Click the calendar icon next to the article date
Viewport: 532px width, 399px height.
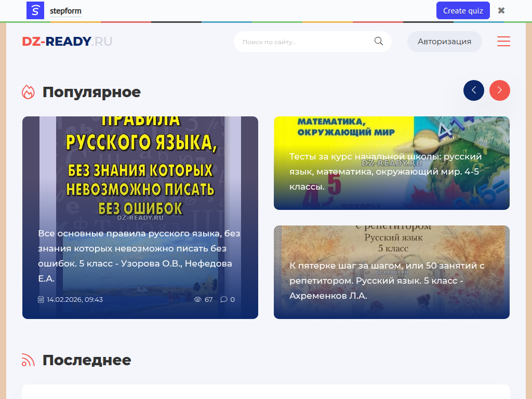tap(41, 299)
